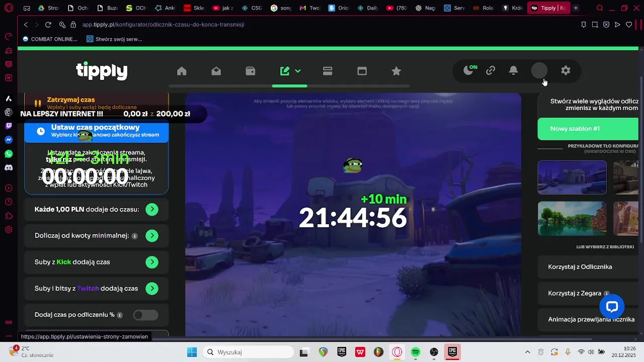The width and height of the screenshot is (644, 362).
Task: Select the +10 min label in preview
Action: (x=383, y=199)
